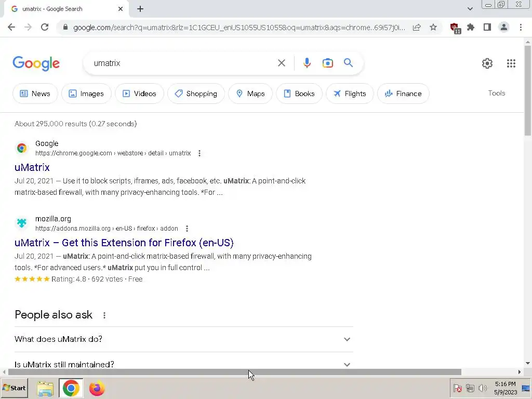The image size is (532, 399).
Task: Open more options for chrome.google.com result
Action: 199,153
